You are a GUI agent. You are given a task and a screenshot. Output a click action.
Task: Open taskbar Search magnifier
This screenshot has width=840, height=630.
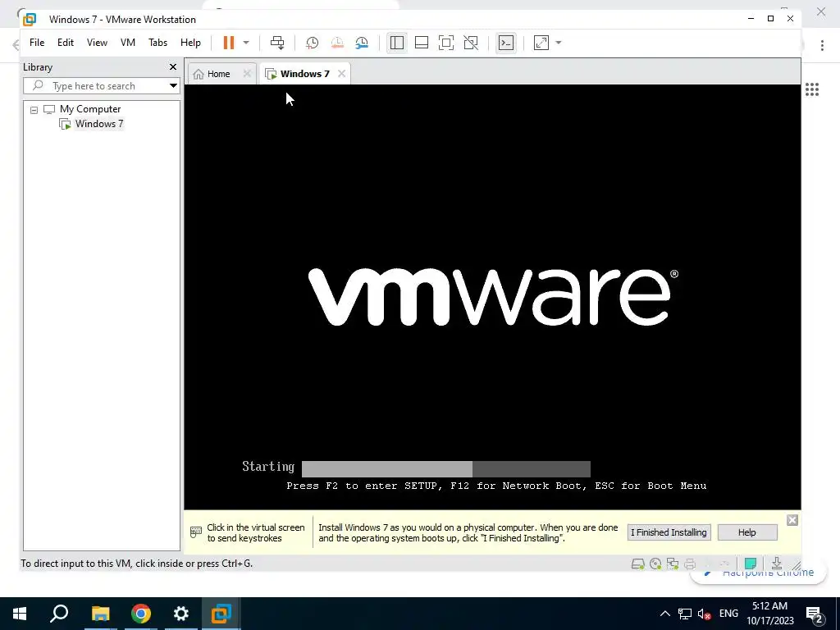pos(59,614)
